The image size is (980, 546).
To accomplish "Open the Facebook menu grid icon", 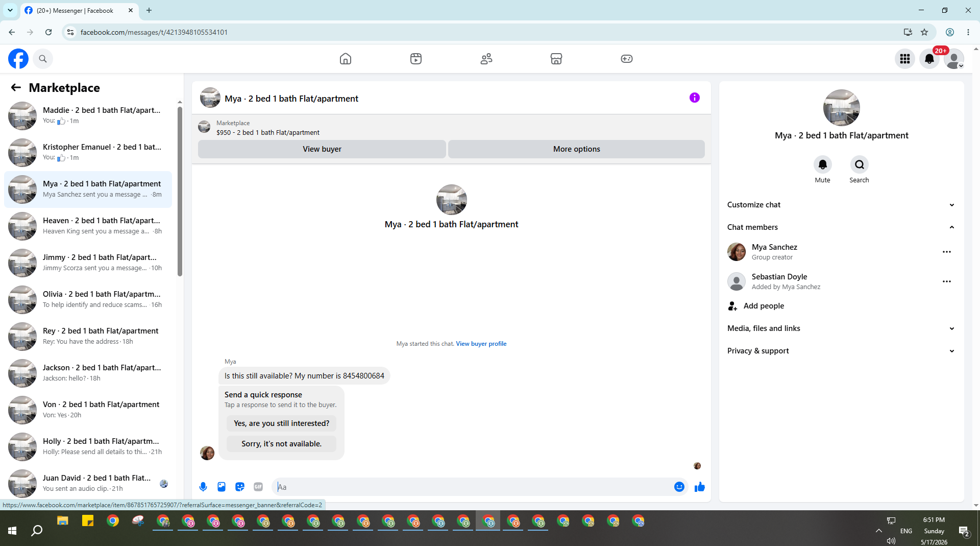I will (905, 59).
